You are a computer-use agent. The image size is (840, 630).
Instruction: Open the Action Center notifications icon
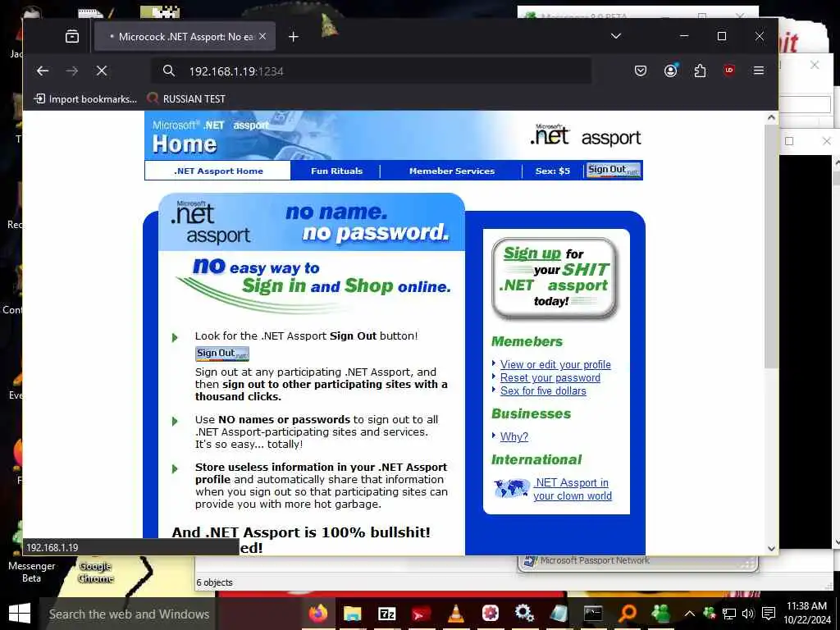769,614
